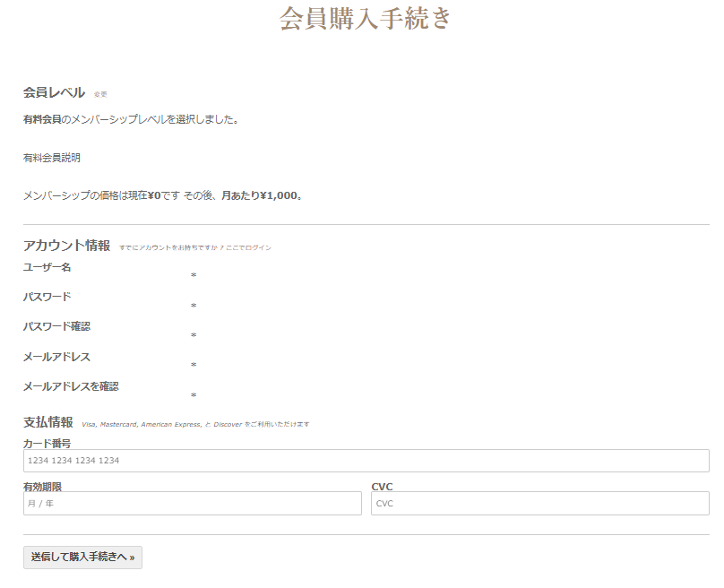The width and height of the screenshot is (724, 588).
Task: Click the 有効期限 label text
Action: pyautogui.click(x=42, y=487)
